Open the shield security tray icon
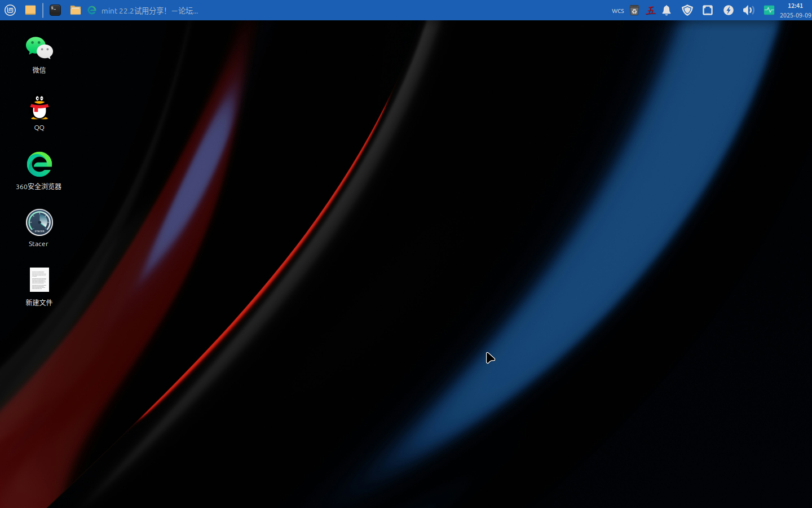Screen dimensions: 812x508 [x=687, y=10]
